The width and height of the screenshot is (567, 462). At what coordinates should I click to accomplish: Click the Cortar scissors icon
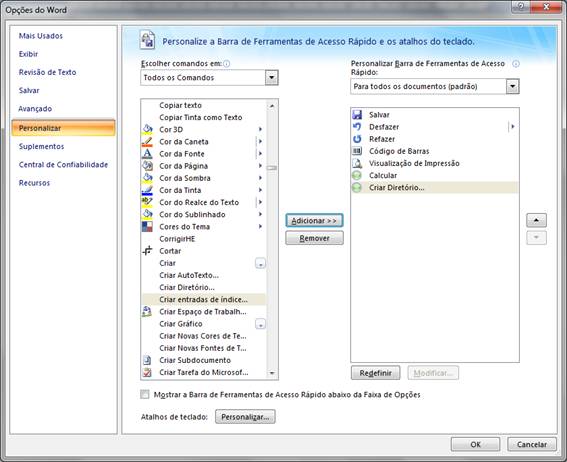click(147, 251)
